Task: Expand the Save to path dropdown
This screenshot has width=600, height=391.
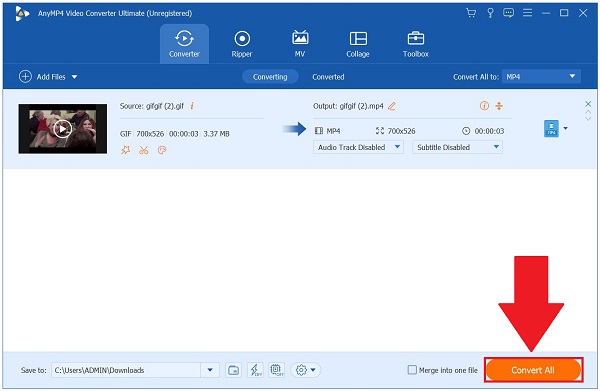Action: coord(210,370)
